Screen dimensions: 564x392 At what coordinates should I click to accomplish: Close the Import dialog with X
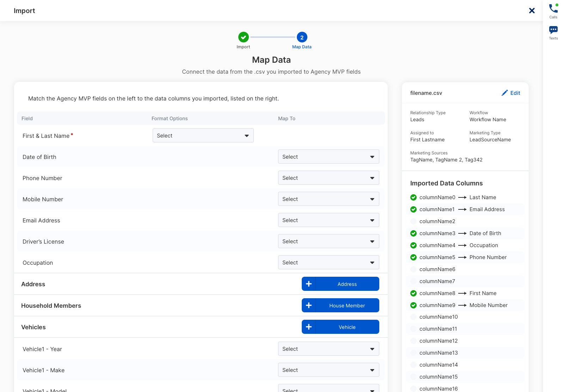point(532,11)
